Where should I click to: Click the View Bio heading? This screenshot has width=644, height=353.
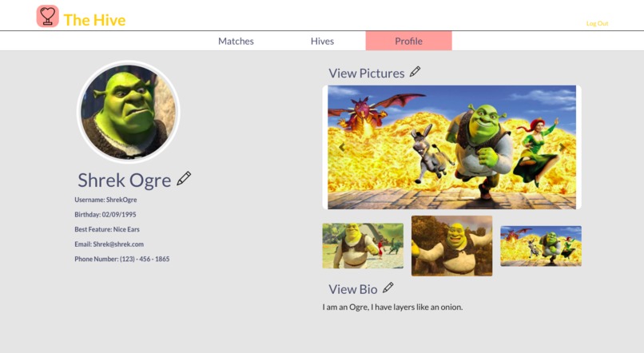pos(353,289)
